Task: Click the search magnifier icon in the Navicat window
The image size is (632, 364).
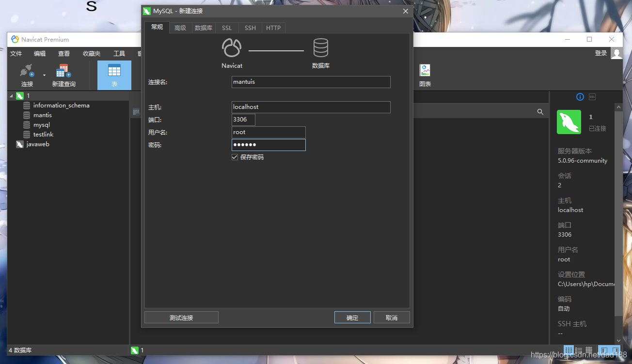Action: 540,112
